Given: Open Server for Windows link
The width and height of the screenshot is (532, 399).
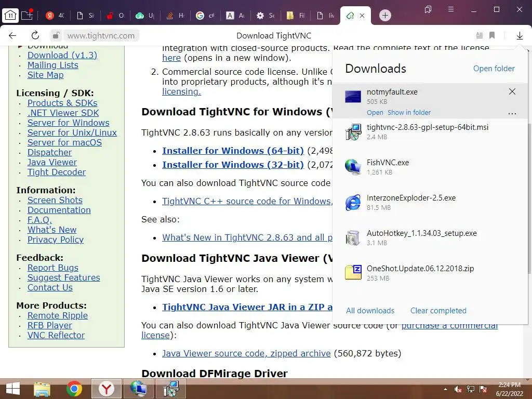Looking at the screenshot, I should (69, 123).
